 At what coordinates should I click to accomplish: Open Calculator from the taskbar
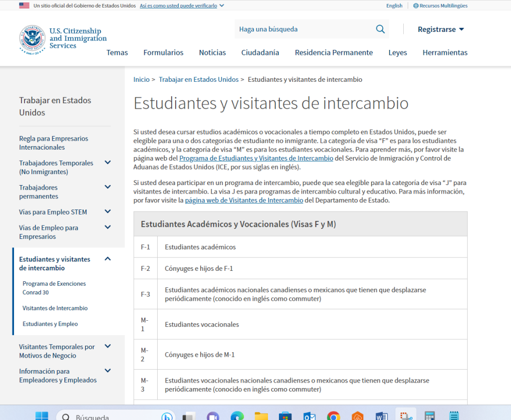coord(430,417)
